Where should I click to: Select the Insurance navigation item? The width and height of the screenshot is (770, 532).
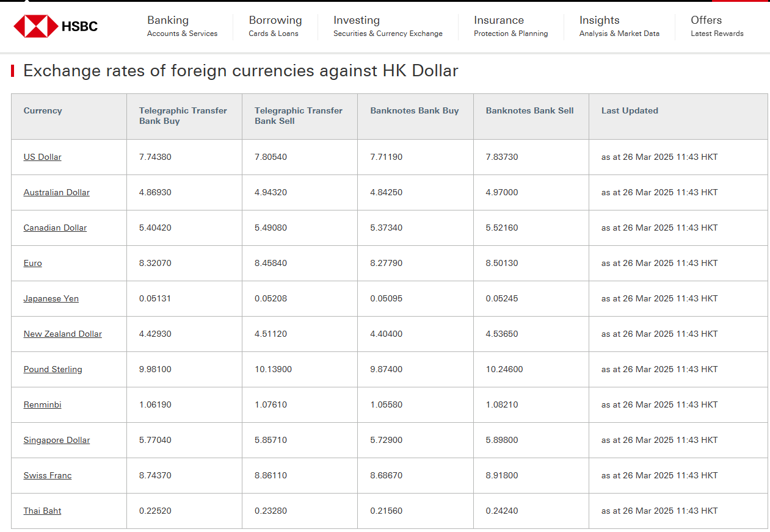(510, 26)
